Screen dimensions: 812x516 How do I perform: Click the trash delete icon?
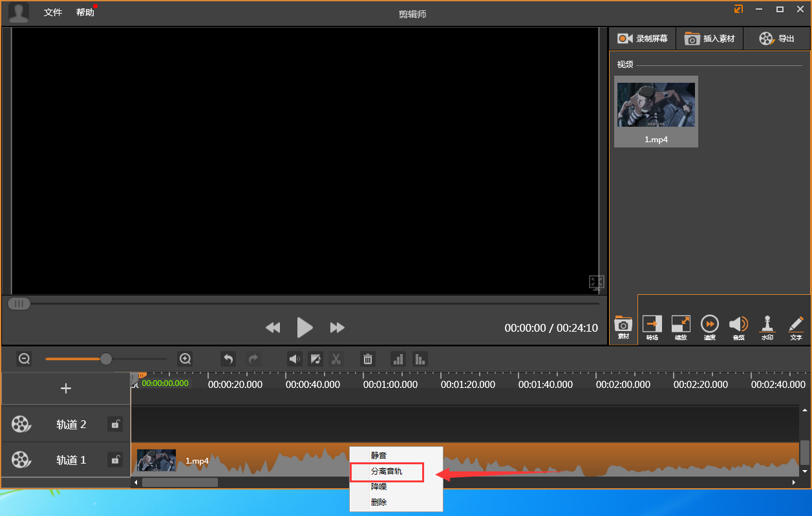pyautogui.click(x=368, y=359)
